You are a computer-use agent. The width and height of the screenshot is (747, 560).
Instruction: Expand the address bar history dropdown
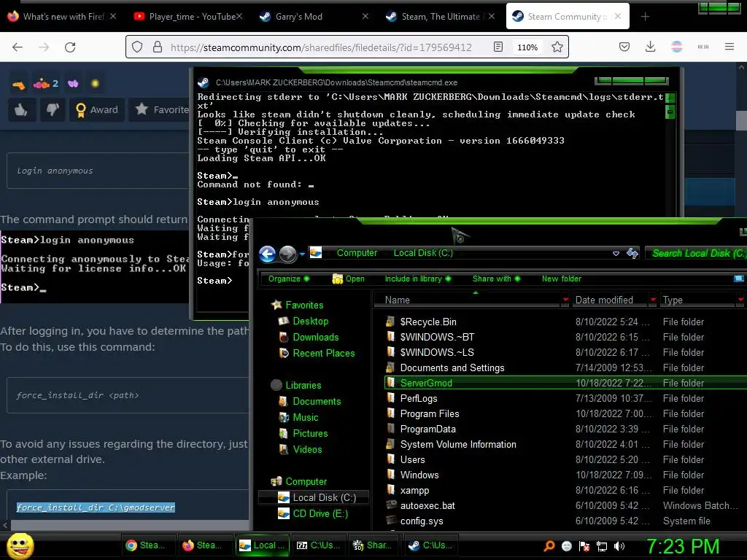pos(616,253)
